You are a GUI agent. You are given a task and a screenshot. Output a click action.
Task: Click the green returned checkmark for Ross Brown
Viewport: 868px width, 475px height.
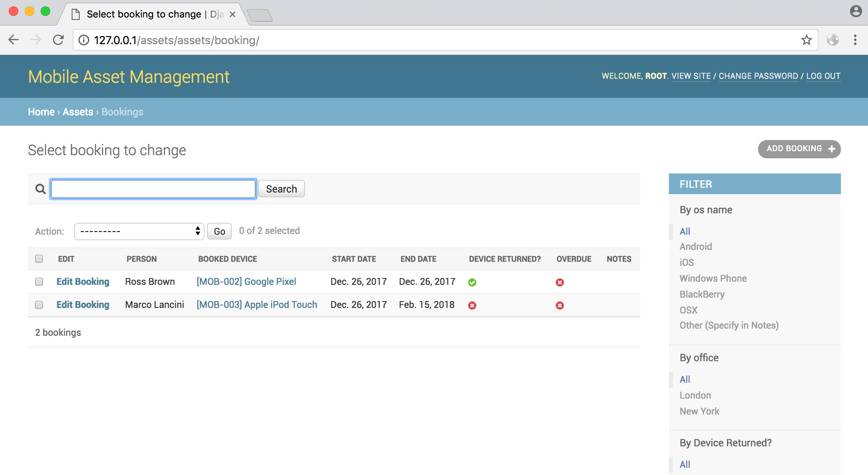(472, 282)
